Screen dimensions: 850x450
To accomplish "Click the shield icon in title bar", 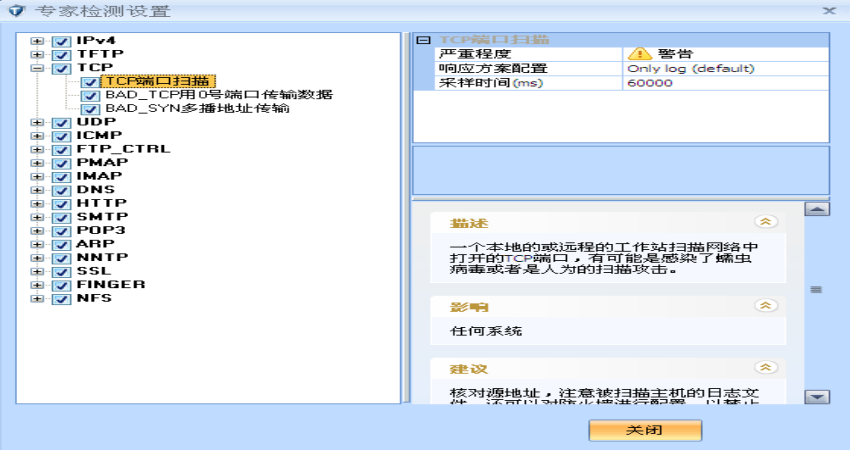I will (x=17, y=11).
